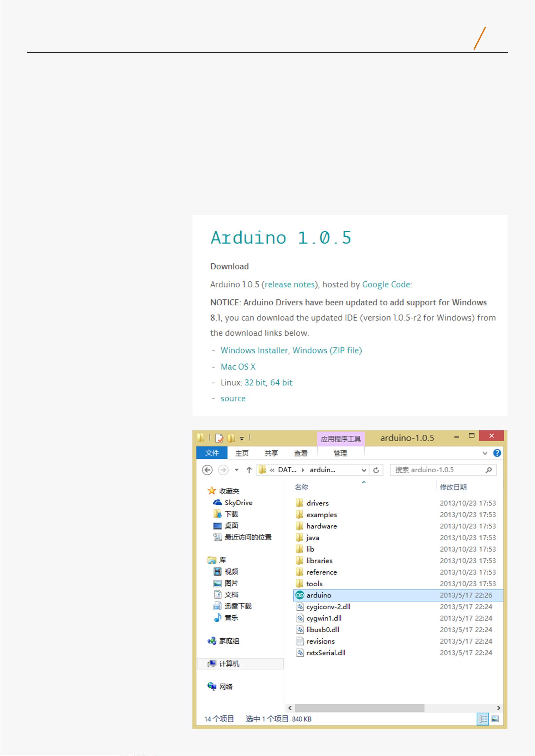The image size is (535, 756).
Task: Switch to the 查看 ribbon tab
Action: pyautogui.click(x=300, y=453)
